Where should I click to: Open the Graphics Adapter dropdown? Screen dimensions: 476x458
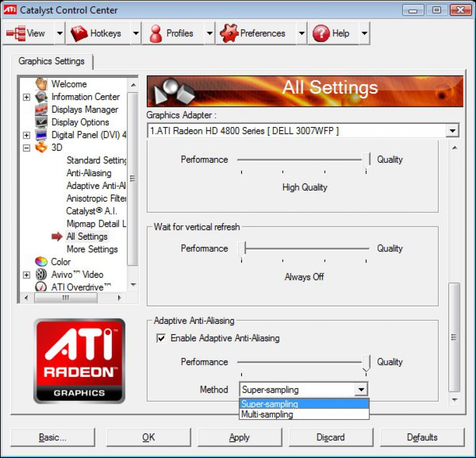(452, 131)
